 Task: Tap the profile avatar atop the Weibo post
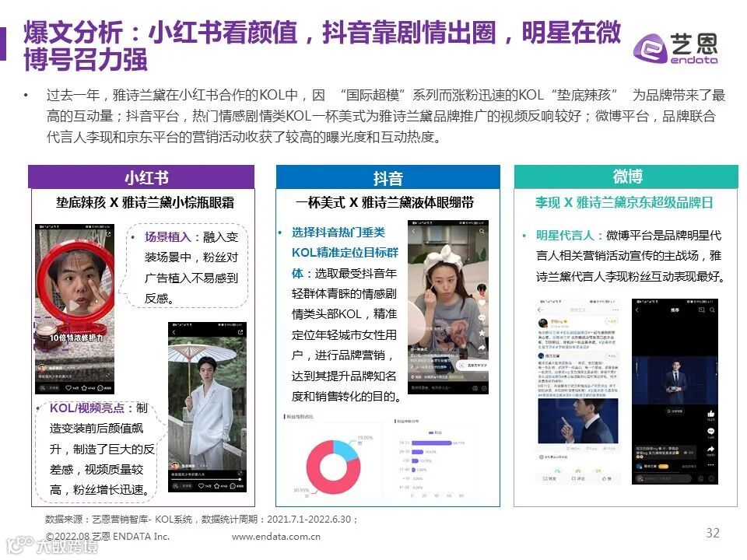coord(542,323)
